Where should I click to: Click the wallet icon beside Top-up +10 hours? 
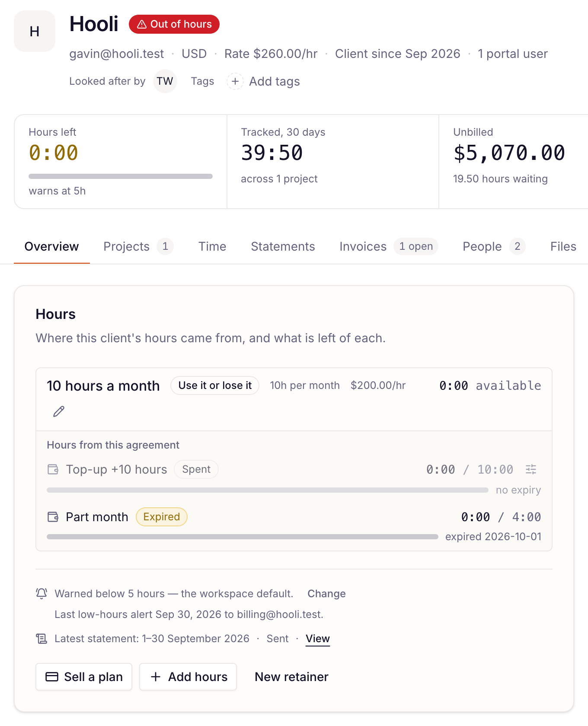53,469
